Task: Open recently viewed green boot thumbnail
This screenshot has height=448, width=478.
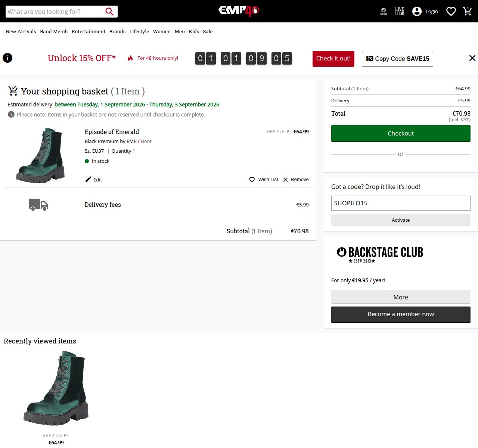Action: point(56,388)
